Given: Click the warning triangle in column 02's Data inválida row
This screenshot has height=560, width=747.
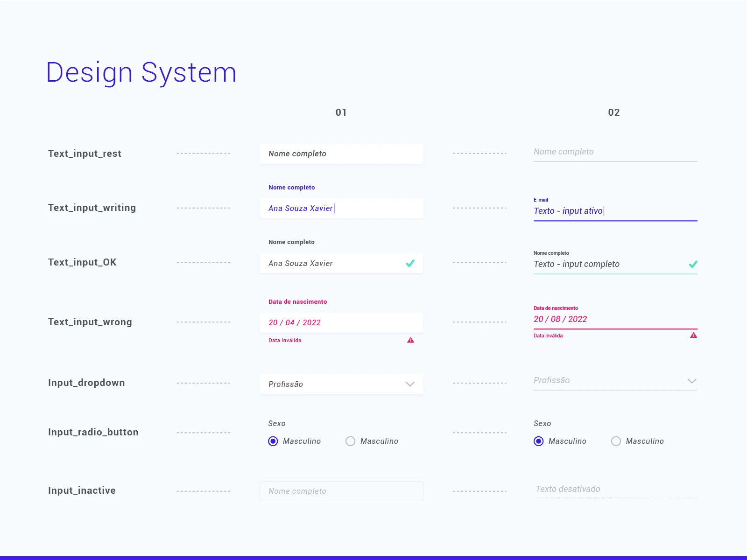Looking at the screenshot, I should 694,335.
